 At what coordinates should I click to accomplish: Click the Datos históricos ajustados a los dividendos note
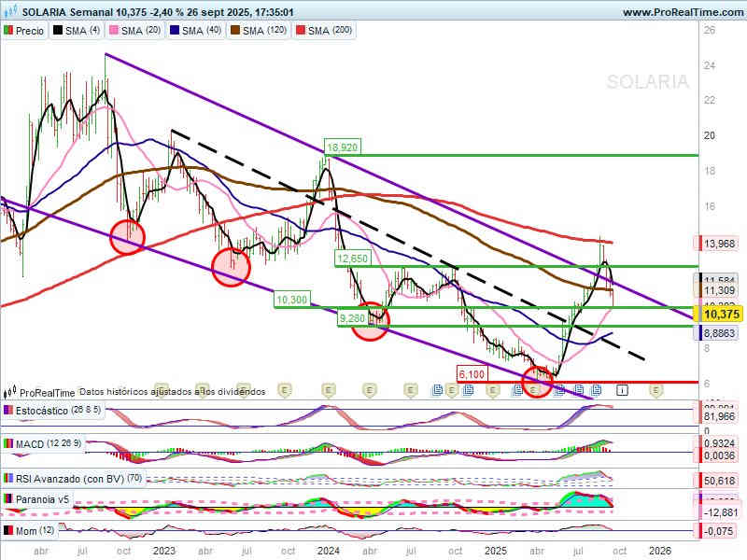click(x=172, y=392)
